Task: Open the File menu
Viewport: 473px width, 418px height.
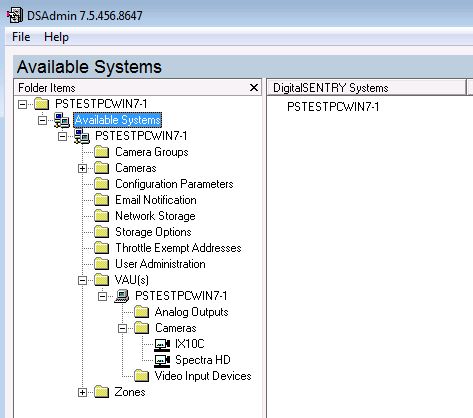Action: click(x=21, y=37)
